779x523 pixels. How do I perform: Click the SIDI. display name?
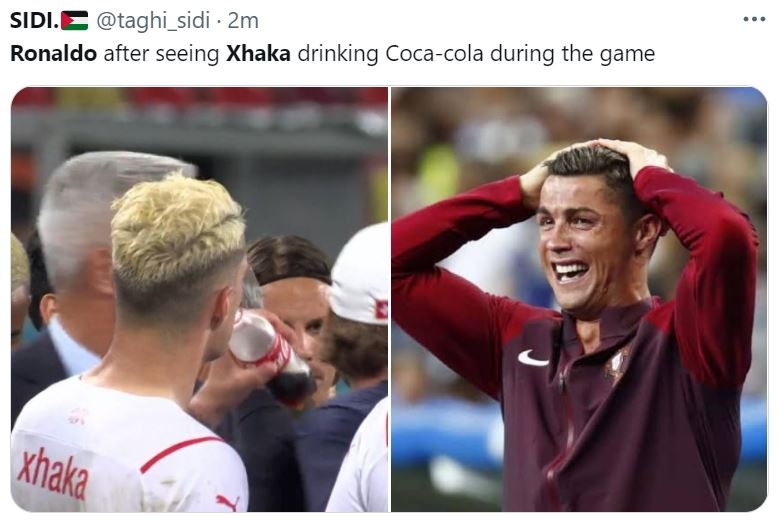[32, 20]
